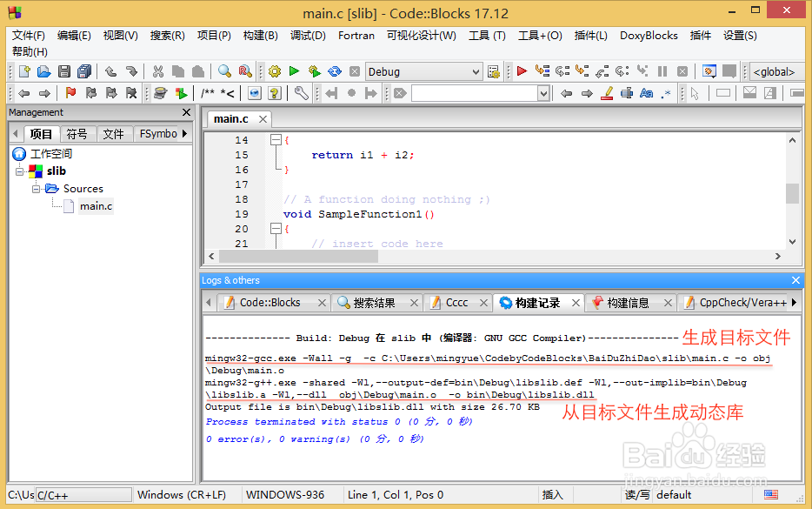Open the 文件(F) menu
Viewport: 812px width, 509px height.
click(29, 36)
